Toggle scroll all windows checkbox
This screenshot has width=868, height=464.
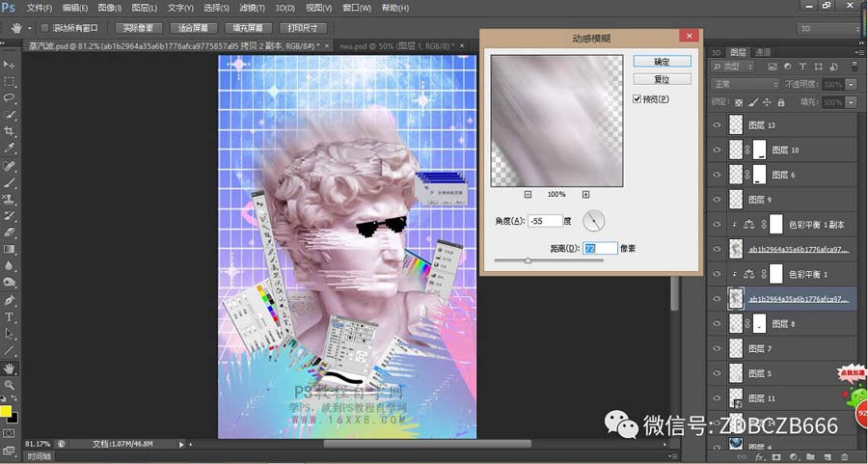(45, 28)
